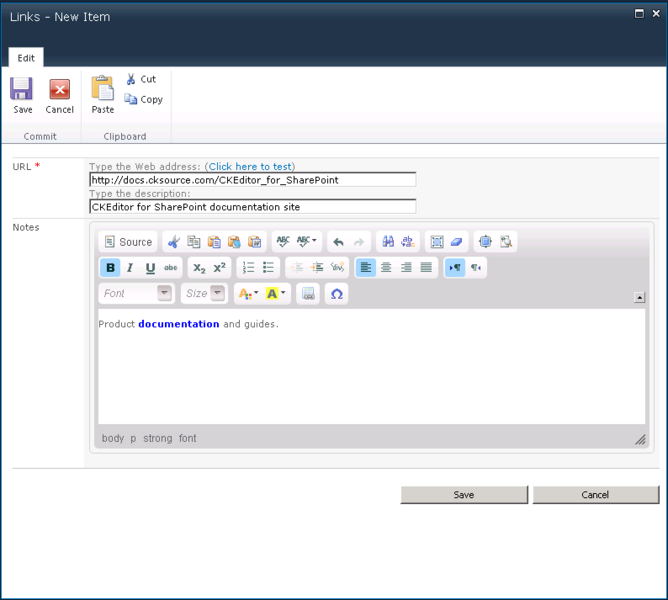The height and width of the screenshot is (600, 668).
Task: Click the 'Click here to test' link
Action: click(250, 167)
